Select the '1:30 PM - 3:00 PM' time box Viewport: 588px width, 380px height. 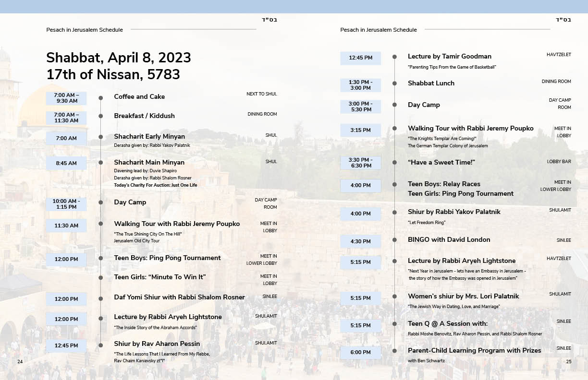click(360, 85)
